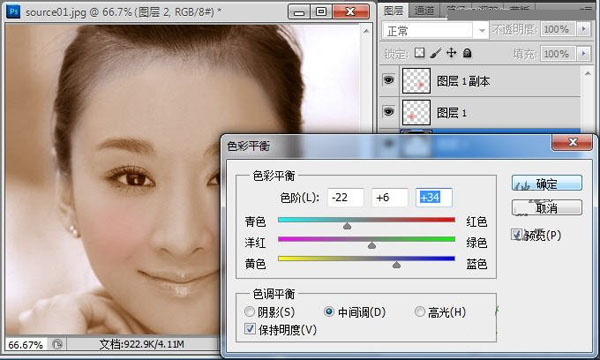
Task: Click layer name 图层 1 副本
Action: pyautogui.click(x=463, y=81)
